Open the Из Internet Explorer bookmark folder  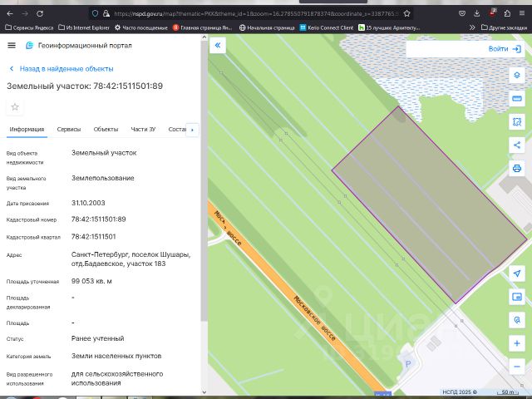pyautogui.click(x=84, y=27)
